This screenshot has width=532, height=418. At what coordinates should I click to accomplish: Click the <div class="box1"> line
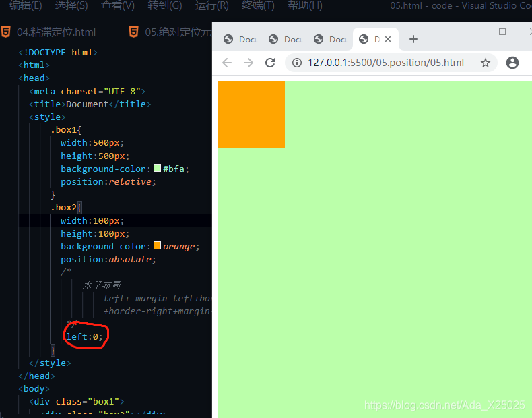click(77, 401)
